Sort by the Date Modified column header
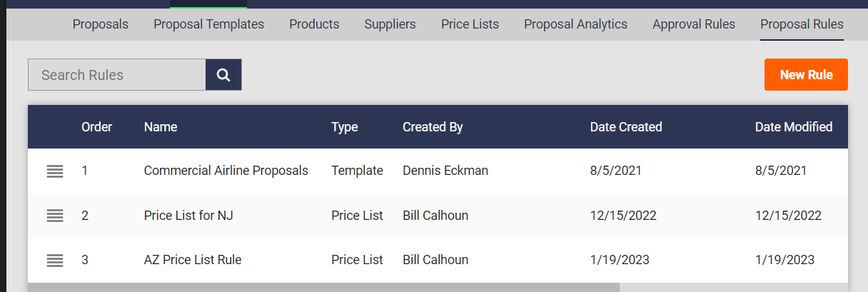 794,127
